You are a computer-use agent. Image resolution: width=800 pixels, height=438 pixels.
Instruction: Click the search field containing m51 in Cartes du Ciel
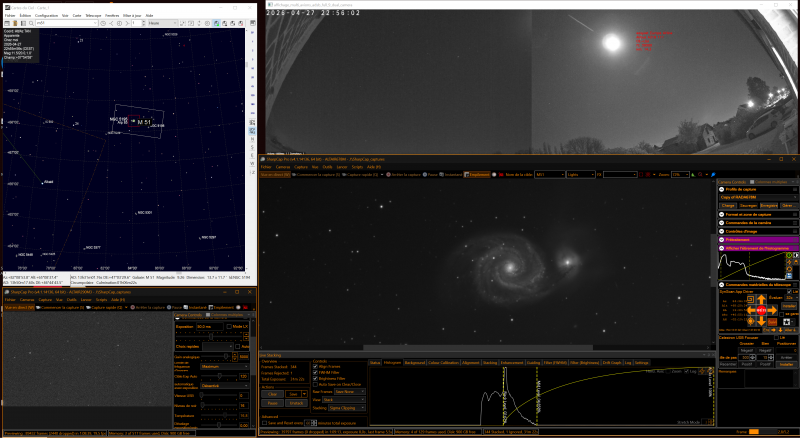click(x=65, y=23)
